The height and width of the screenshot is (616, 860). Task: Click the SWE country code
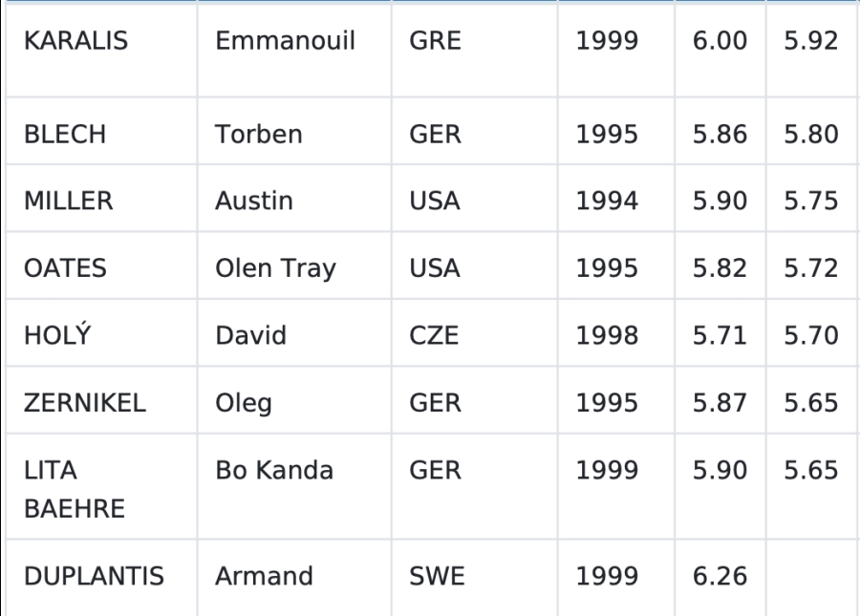click(437, 576)
